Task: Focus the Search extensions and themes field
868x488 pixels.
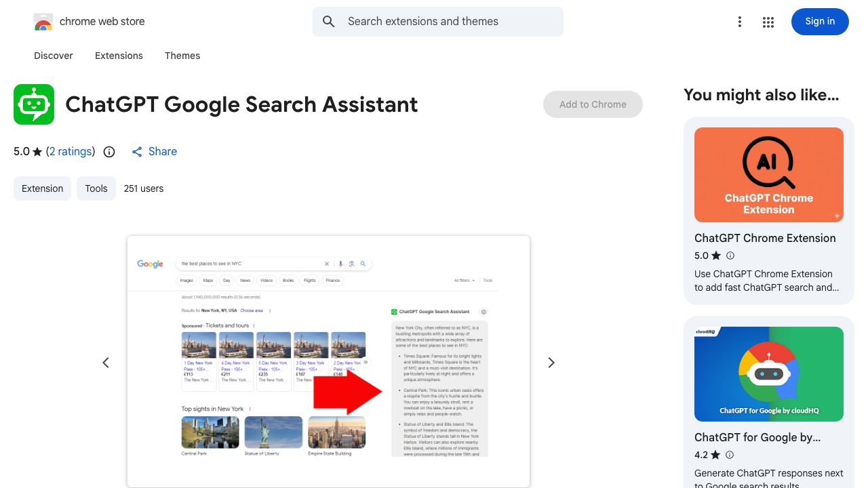Action: point(438,22)
